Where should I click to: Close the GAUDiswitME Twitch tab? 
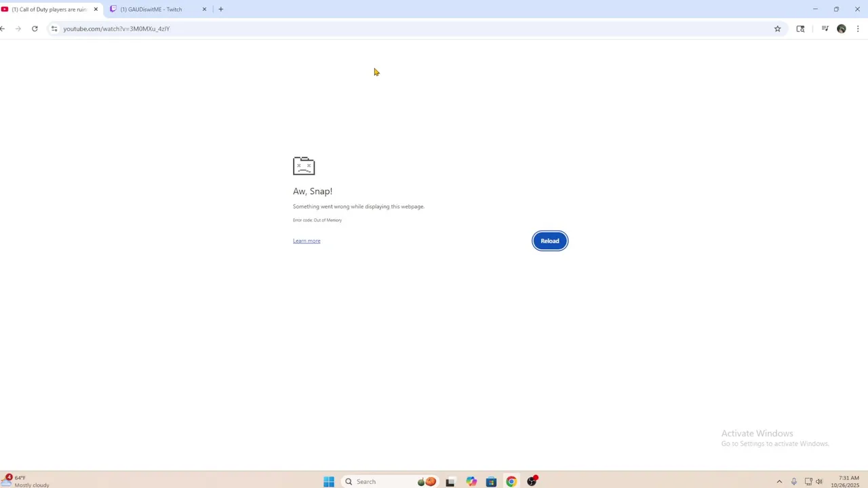(x=204, y=9)
